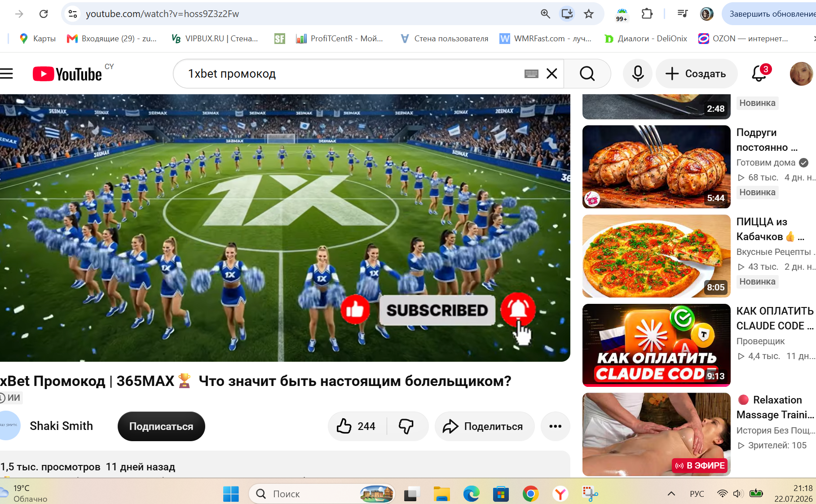Open the Shaki Smith channel name link
Image resolution: width=816 pixels, height=504 pixels.
[x=62, y=426]
